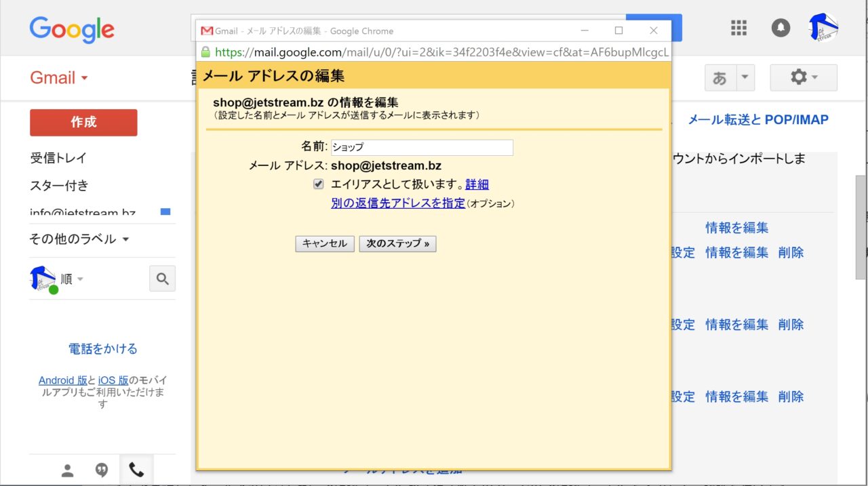Open the contacts person icon
The height and width of the screenshot is (486, 868).
coord(67,471)
